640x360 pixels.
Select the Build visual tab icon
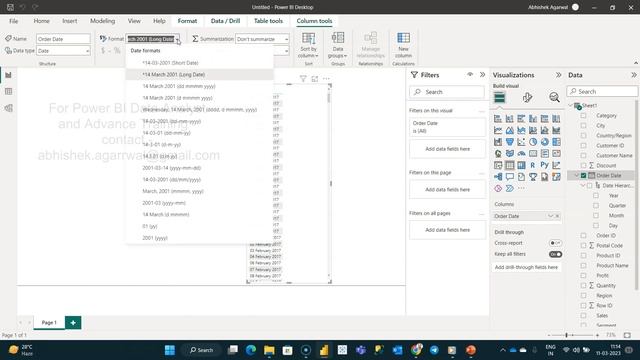pyautogui.click(x=499, y=98)
